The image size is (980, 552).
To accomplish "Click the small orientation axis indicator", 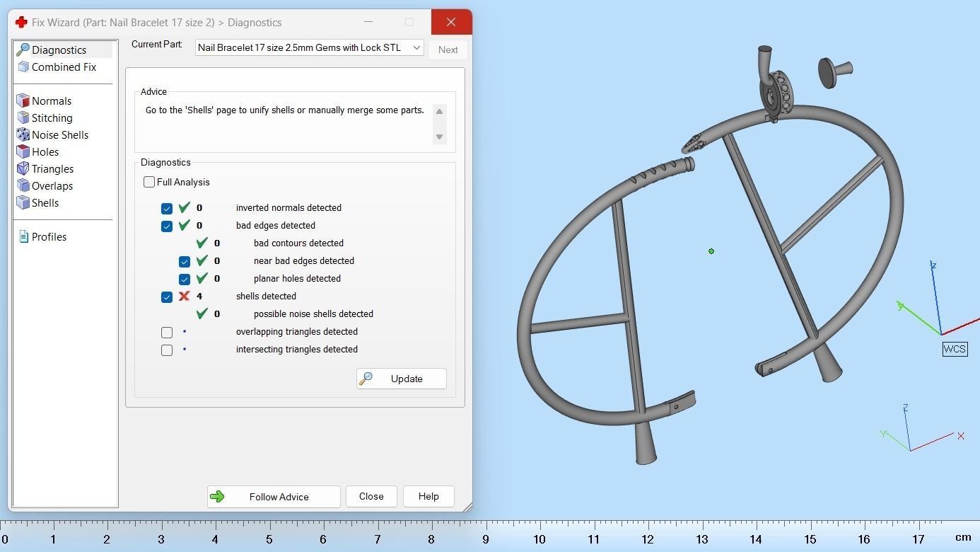I will [x=922, y=430].
